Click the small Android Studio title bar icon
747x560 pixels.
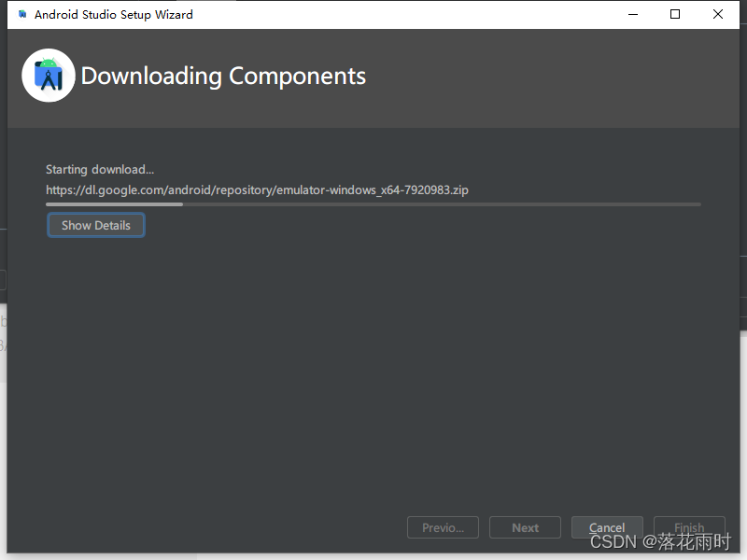(x=22, y=14)
